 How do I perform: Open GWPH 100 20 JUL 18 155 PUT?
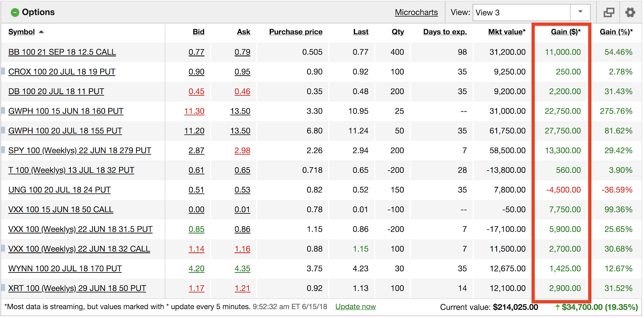[x=65, y=131]
